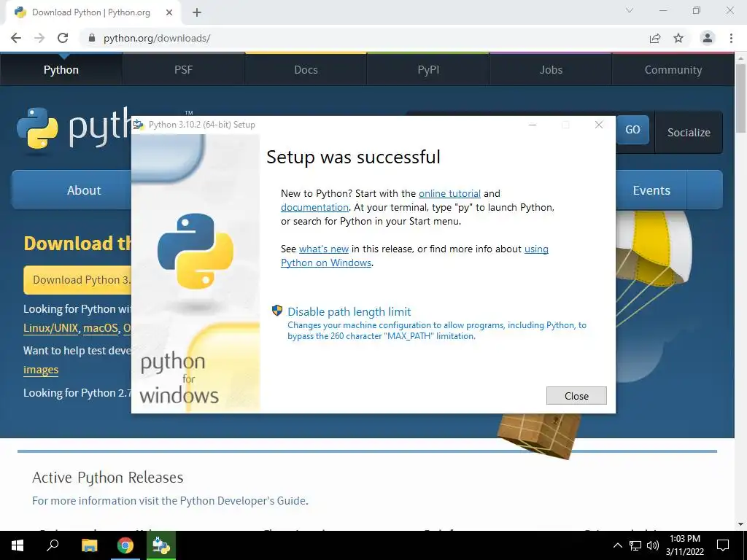Open PyPI in the top navigation
Image resolution: width=747 pixels, height=560 pixels.
coord(428,69)
